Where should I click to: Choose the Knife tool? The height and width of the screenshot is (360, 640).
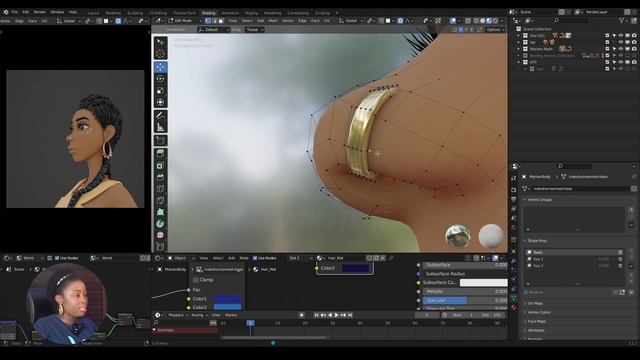pyautogui.click(x=160, y=200)
